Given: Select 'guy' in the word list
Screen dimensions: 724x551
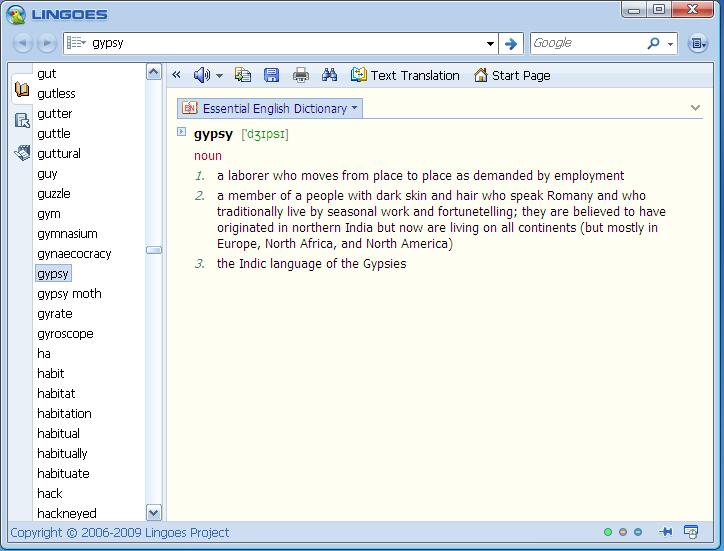Looking at the screenshot, I should coord(48,174).
